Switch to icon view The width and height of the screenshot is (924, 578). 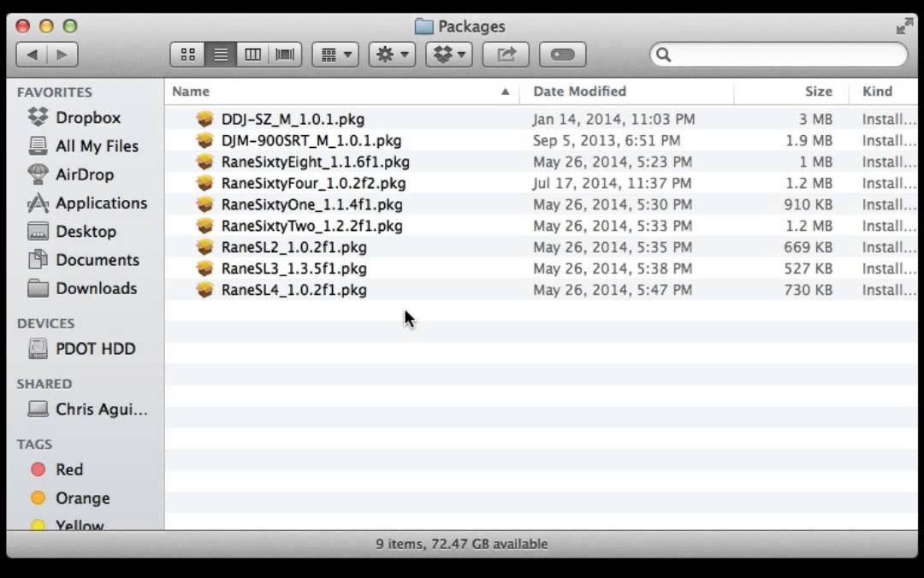coord(188,55)
